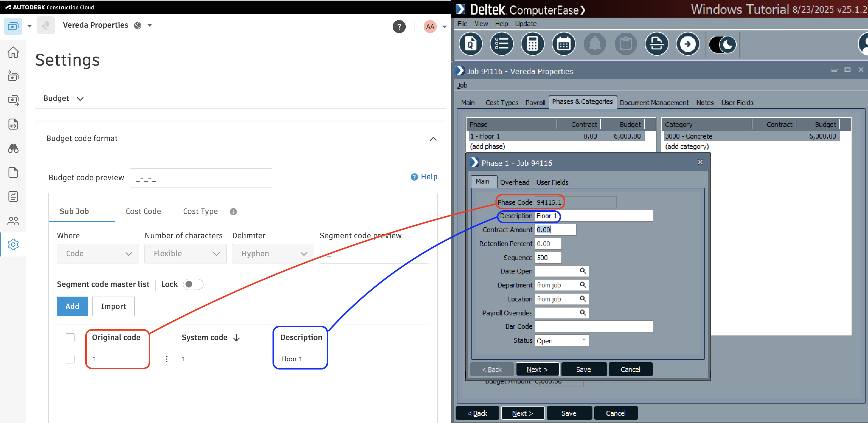Click the printer toolbar icon

657,44
